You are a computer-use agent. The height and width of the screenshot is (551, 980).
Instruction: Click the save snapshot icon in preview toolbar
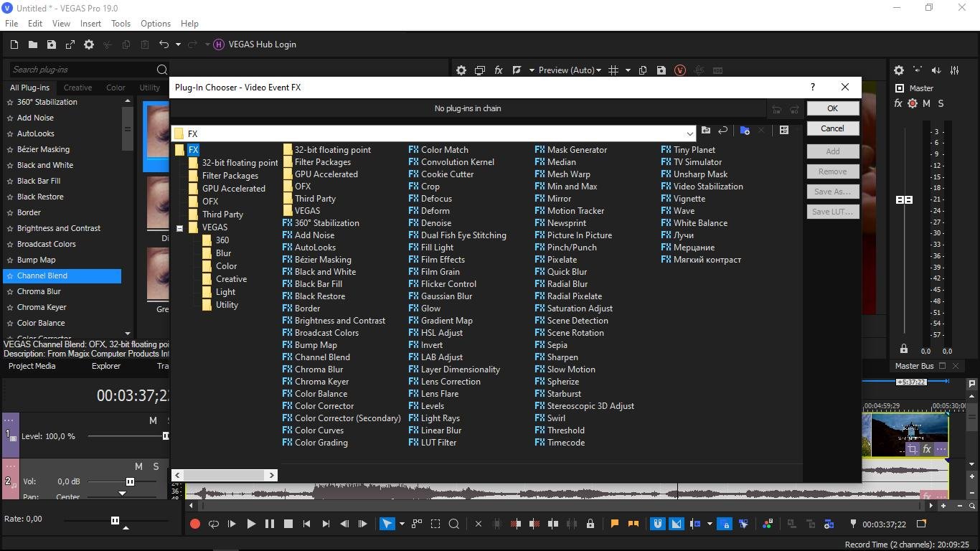(x=661, y=70)
